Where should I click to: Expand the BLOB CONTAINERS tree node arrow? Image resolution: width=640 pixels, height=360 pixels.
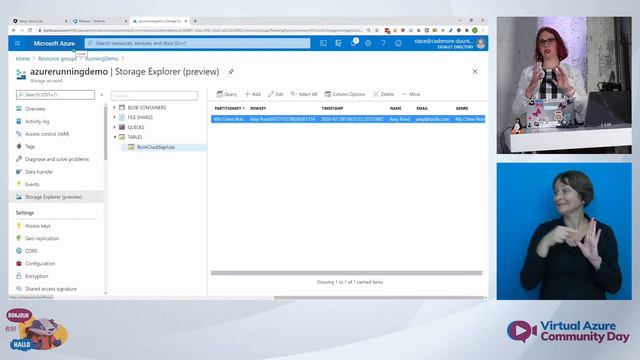click(115, 108)
